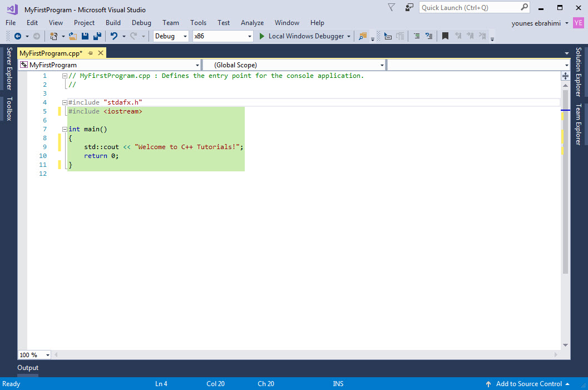Comment out the selected lines

tap(416, 36)
